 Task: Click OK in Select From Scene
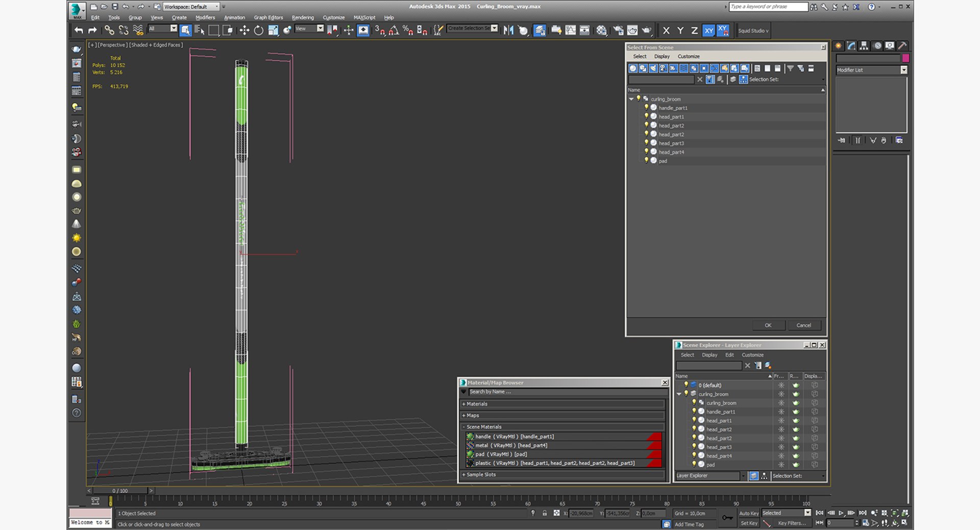click(768, 325)
